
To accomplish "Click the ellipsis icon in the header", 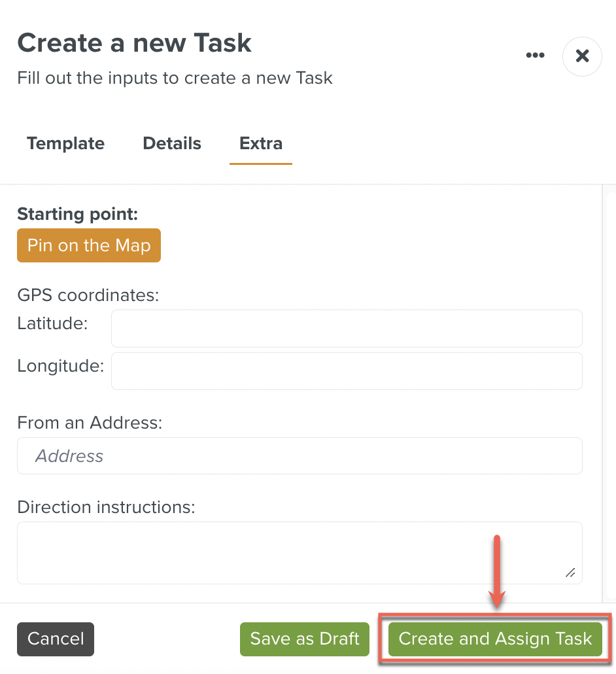I will (535, 55).
